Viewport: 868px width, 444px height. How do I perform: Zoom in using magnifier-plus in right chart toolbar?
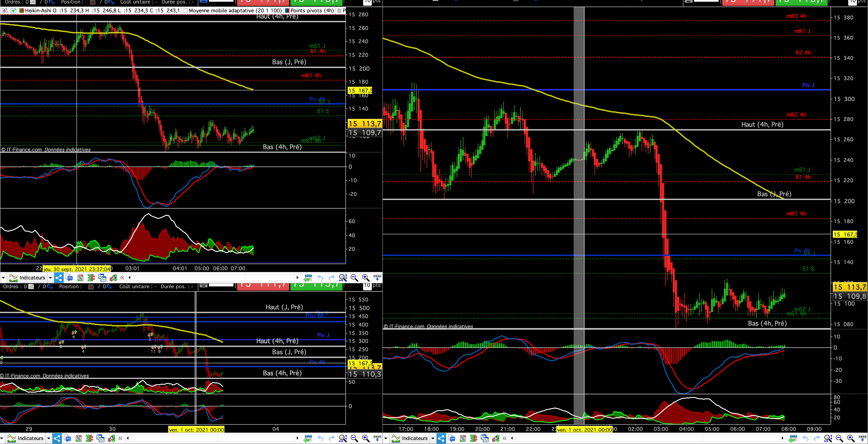click(x=850, y=438)
